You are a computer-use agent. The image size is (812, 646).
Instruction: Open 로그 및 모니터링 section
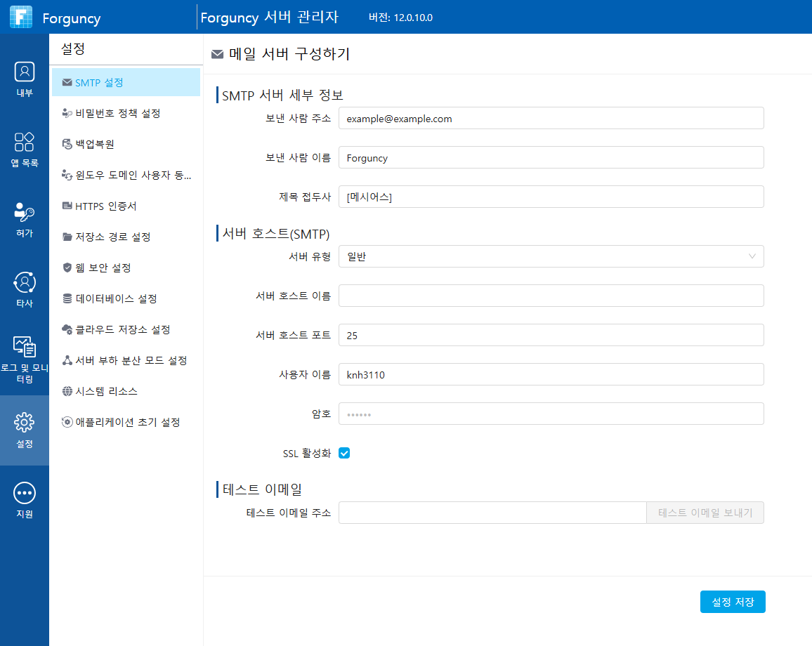(x=25, y=360)
